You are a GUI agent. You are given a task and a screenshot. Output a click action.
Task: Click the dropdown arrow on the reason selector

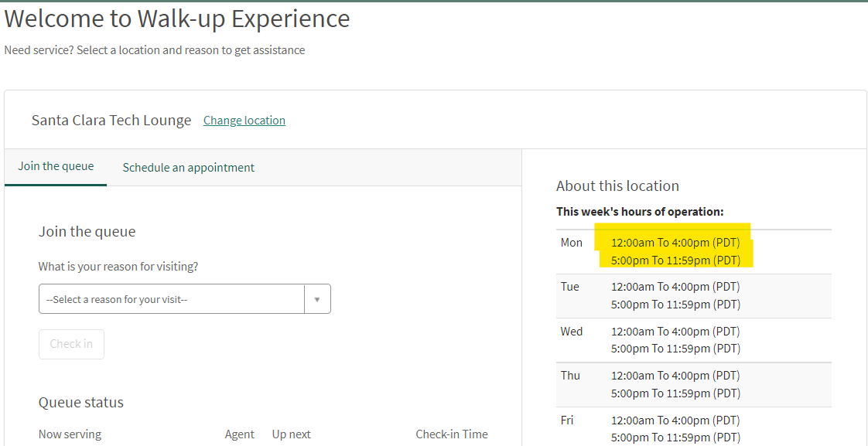(x=318, y=298)
